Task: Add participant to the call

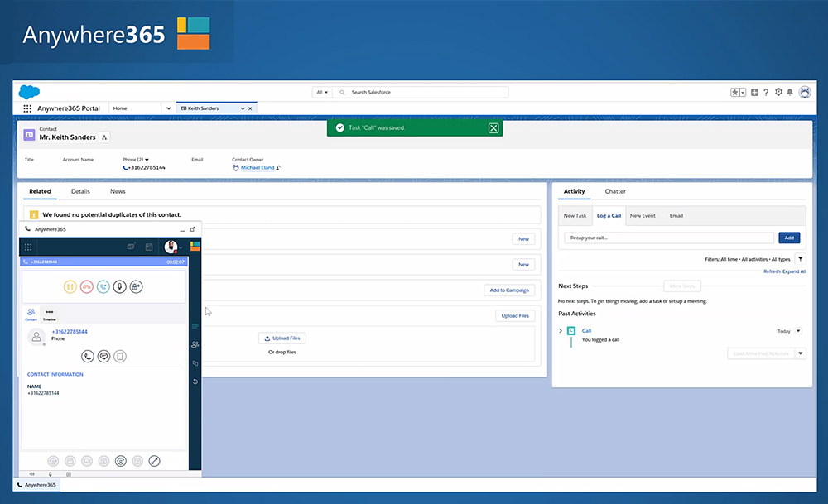Action: pyautogui.click(x=137, y=286)
